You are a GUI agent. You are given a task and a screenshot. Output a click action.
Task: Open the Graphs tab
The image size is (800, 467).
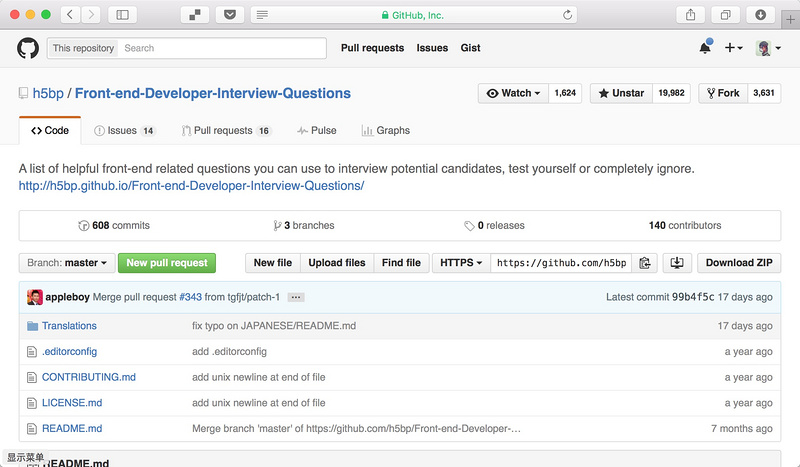tap(386, 131)
